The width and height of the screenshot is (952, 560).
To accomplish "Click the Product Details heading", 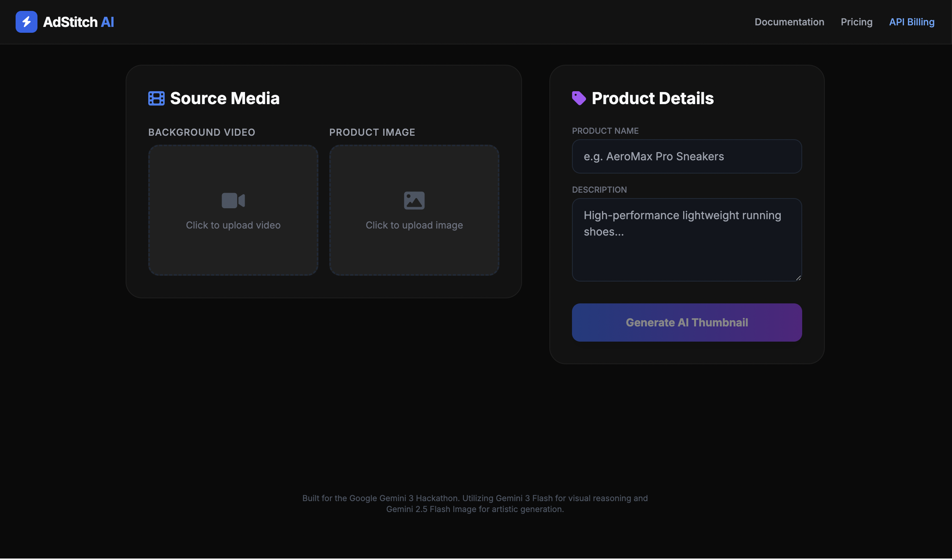I will tap(652, 98).
